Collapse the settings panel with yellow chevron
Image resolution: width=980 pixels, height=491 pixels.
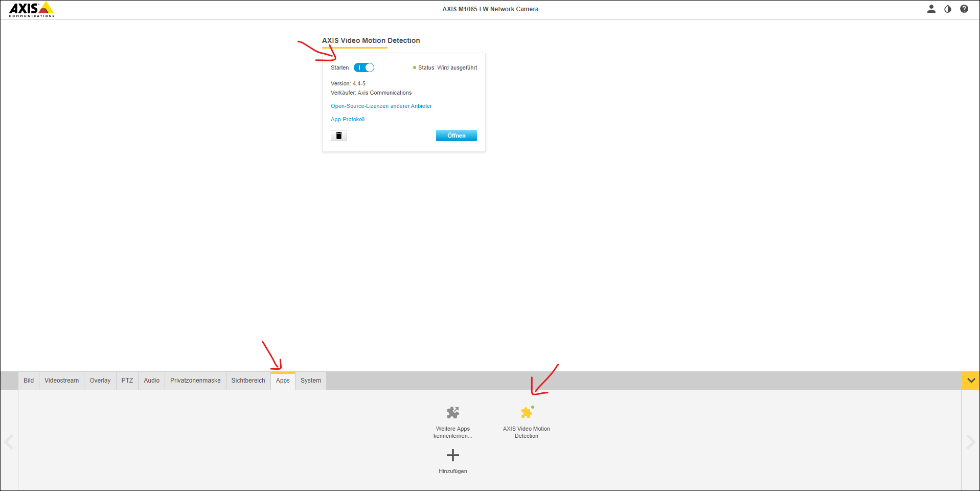click(x=971, y=381)
